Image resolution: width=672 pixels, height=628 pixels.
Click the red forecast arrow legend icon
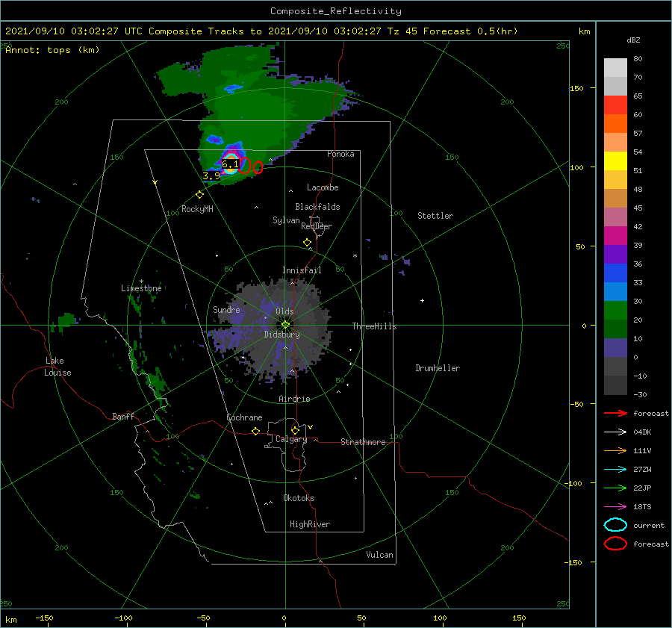click(615, 413)
